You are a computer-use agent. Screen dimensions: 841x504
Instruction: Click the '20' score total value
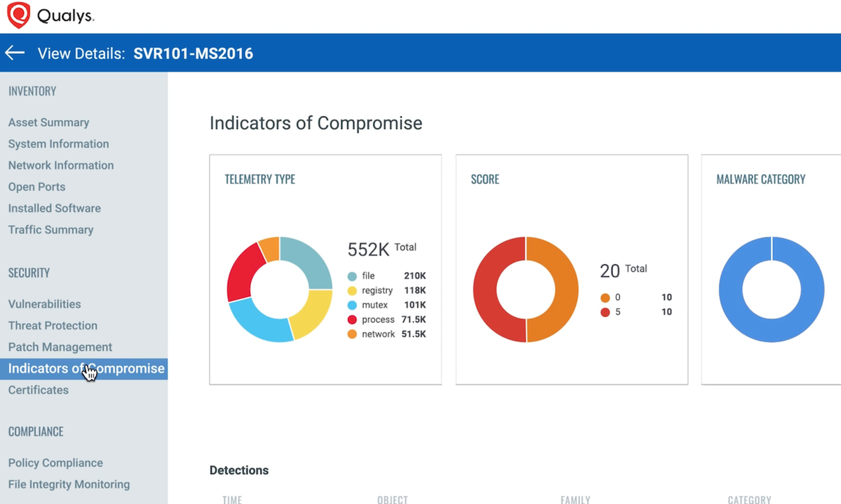[x=610, y=271]
